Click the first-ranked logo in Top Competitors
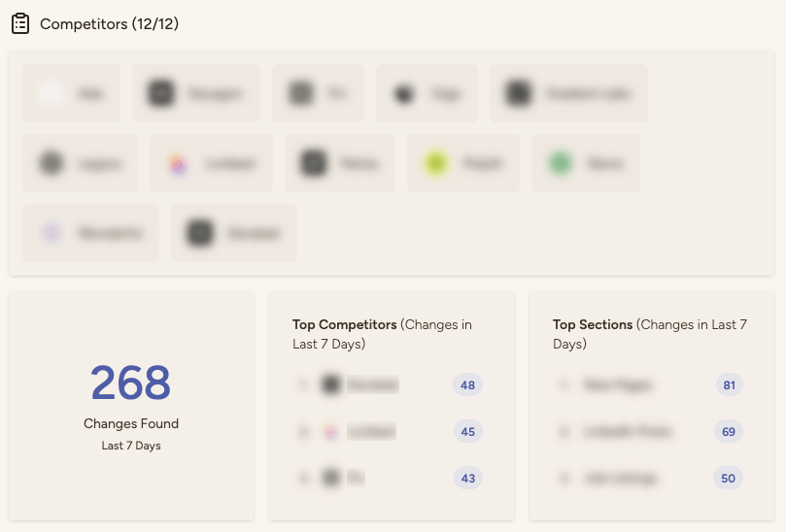Screen dimensions: 786x532 pos(331,385)
